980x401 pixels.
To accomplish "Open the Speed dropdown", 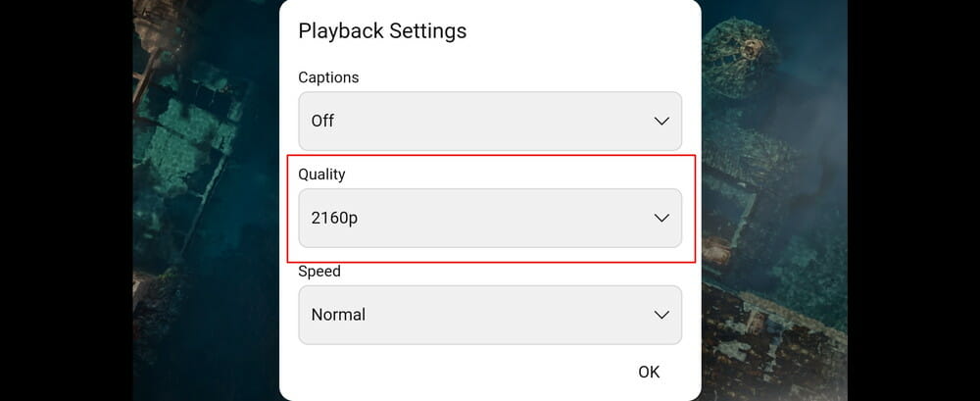I will pos(489,315).
